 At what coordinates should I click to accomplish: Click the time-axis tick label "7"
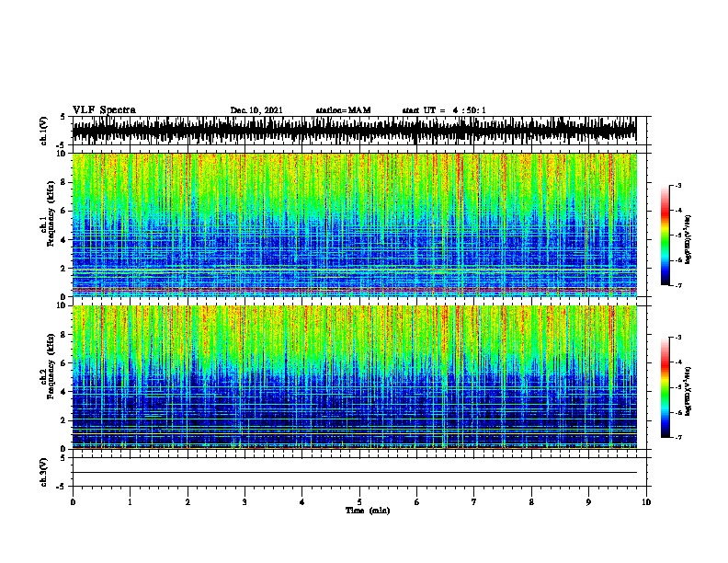pos(474,502)
